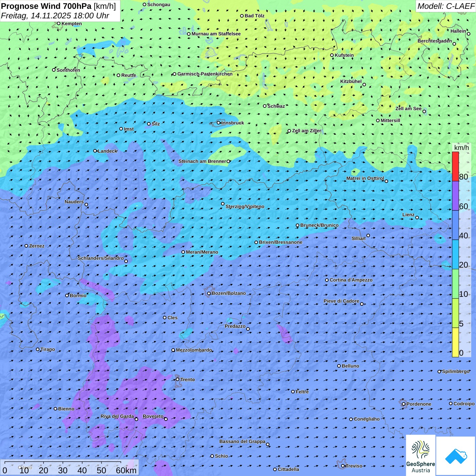Select the Pordenone city label
Screen dimensions: 476x476
coord(419,404)
